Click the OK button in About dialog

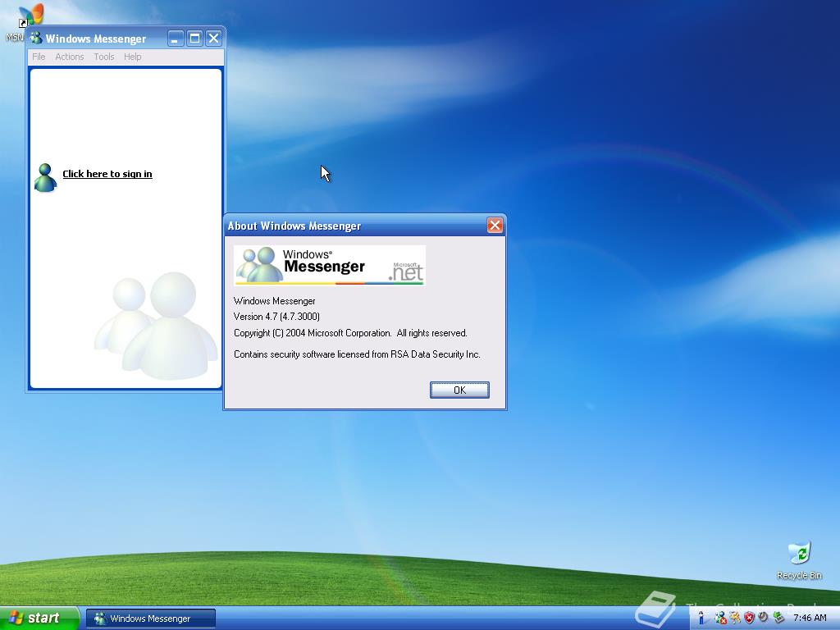coord(459,390)
